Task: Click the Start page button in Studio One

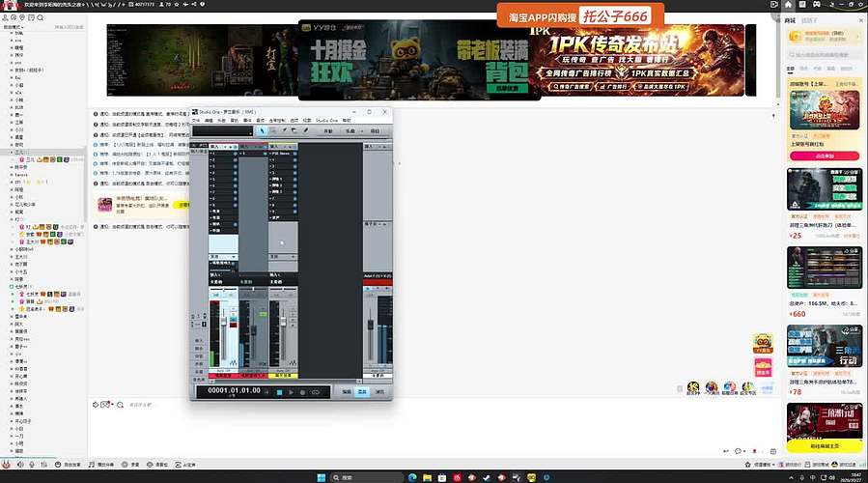Action: (328, 131)
